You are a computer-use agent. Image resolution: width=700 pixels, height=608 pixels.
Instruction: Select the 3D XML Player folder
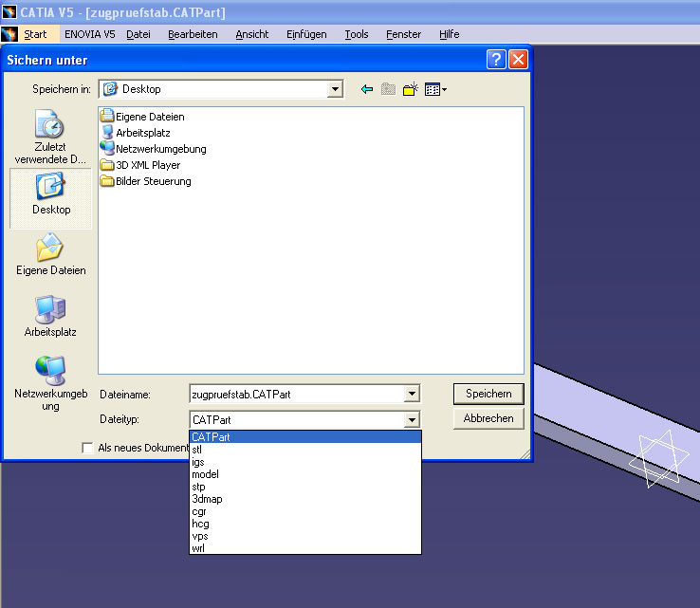(x=140, y=165)
